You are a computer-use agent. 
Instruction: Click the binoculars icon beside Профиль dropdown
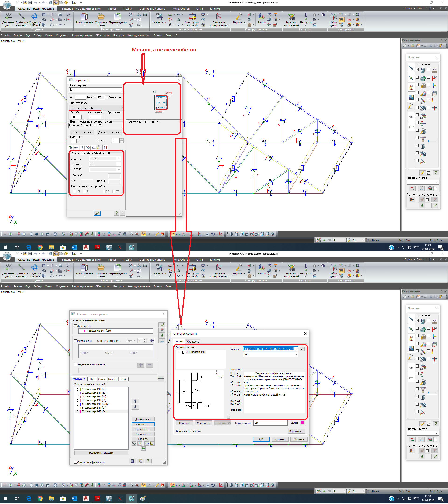tap(302, 349)
